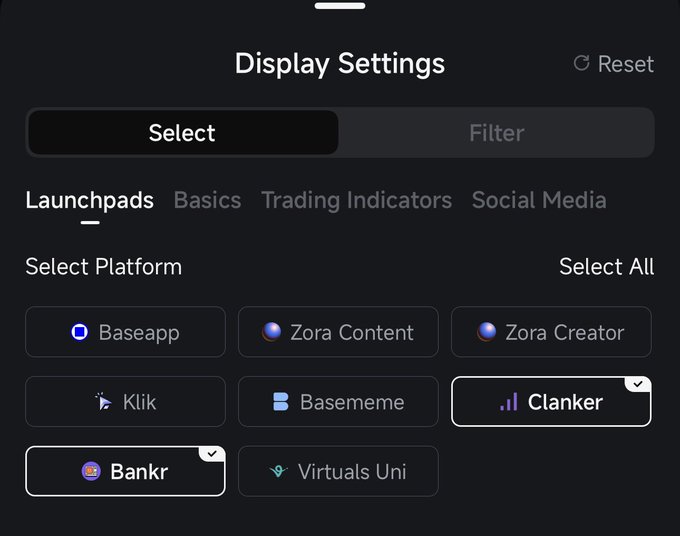Click the Reset text button
Screen dimensions: 680x536
coord(625,64)
